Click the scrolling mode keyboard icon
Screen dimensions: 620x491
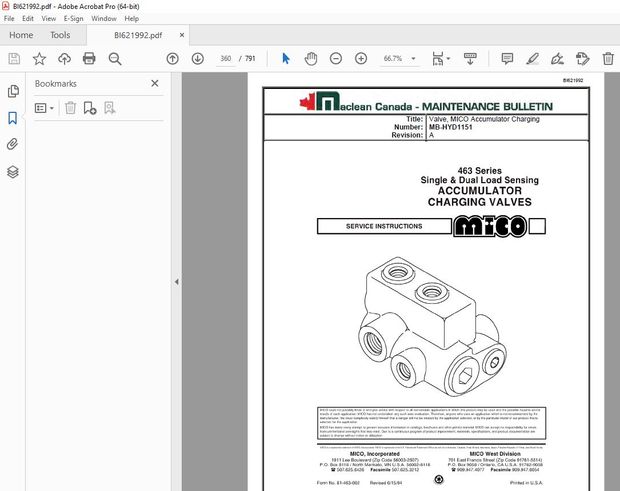470,59
